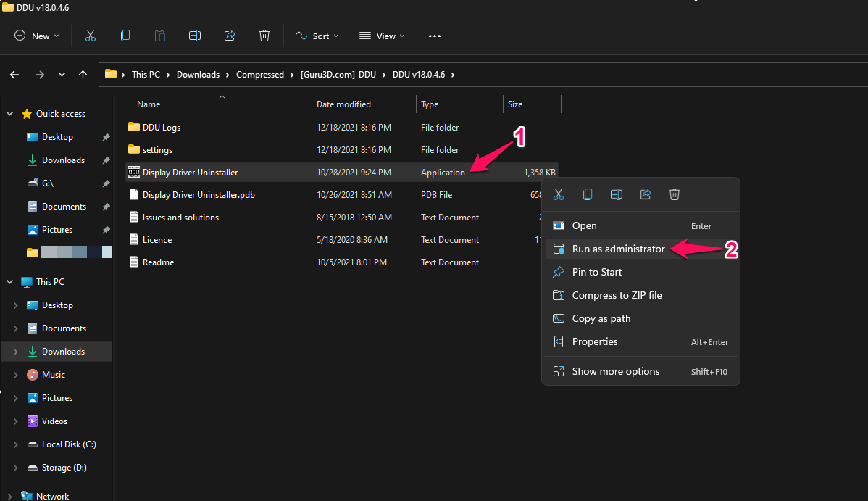868x501 pixels.
Task: Click the Delete icon in the context menu
Action: 675,194
